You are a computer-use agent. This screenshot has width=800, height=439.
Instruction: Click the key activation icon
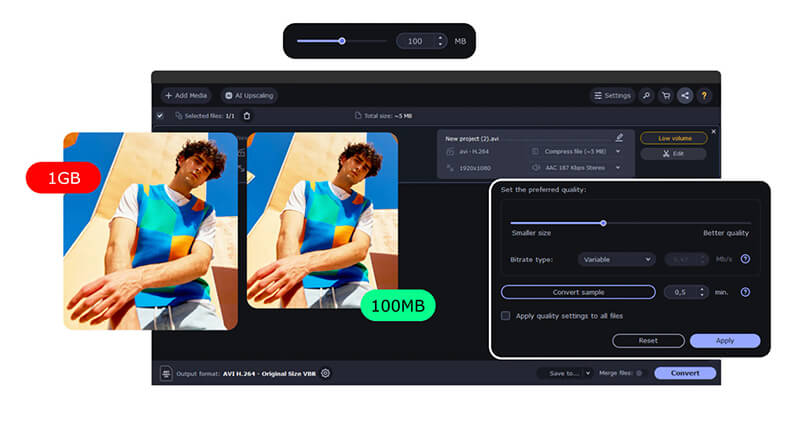pos(646,95)
